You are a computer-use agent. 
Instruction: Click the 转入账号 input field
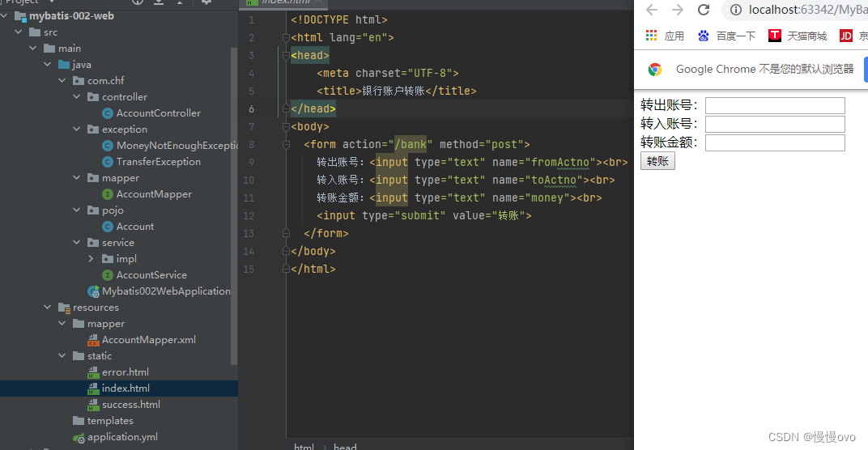(775, 124)
